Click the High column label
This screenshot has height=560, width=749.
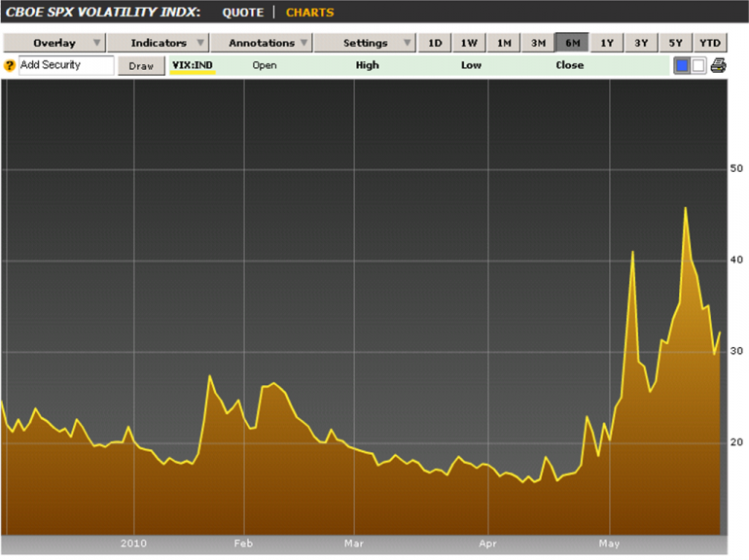pos(367,65)
